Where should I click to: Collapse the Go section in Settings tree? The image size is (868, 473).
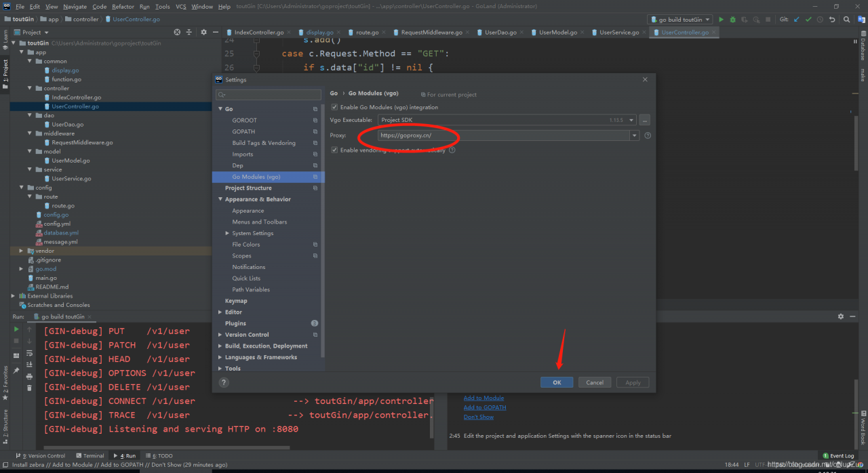[x=220, y=109]
